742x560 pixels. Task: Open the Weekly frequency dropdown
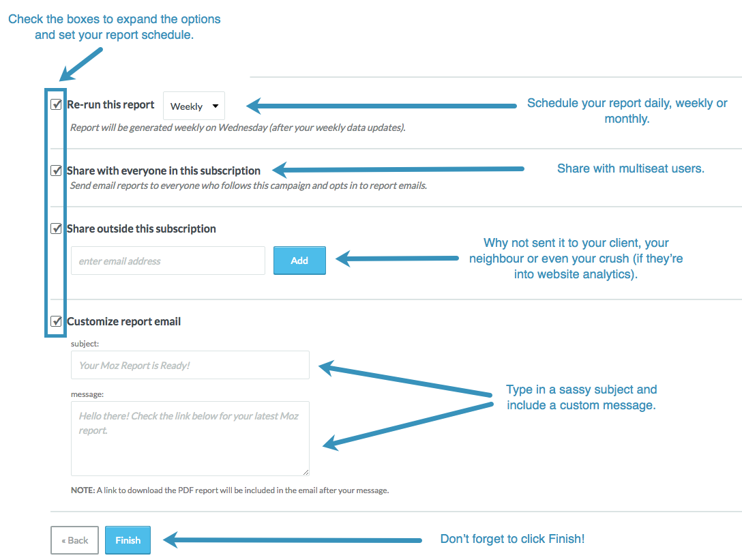pos(194,106)
